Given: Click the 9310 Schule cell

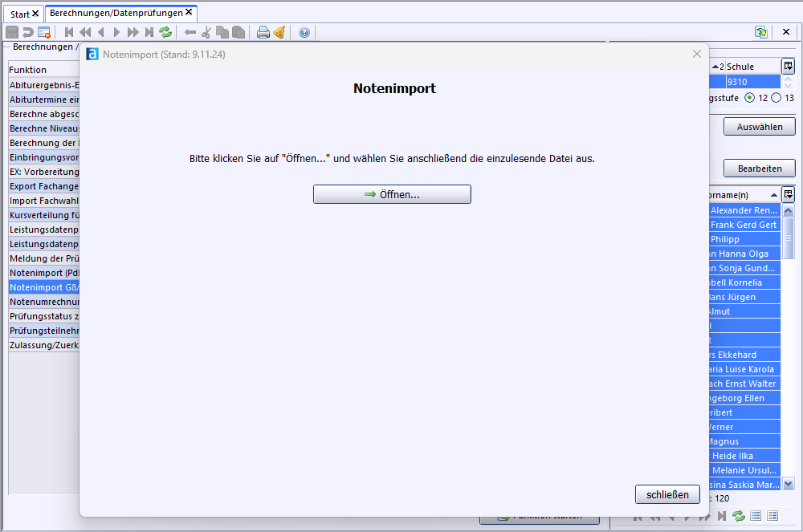Looking at the screenshot, I should 753,82.
